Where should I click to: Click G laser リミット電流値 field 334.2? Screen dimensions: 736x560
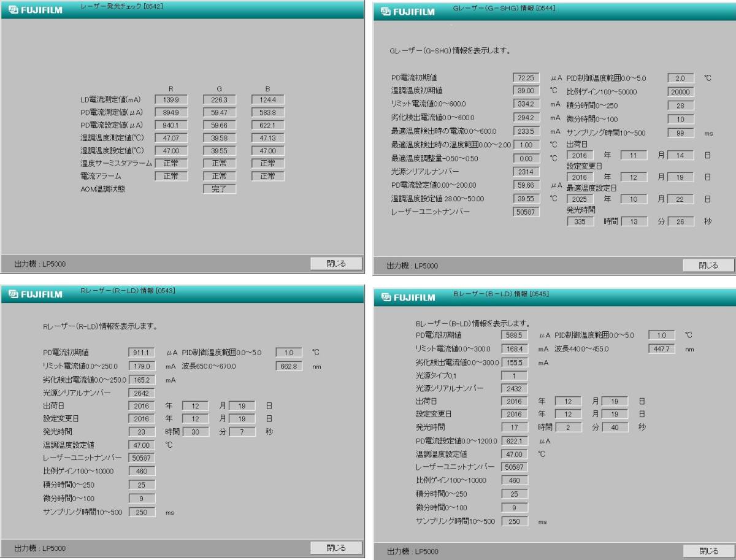[x=526, y=104]
